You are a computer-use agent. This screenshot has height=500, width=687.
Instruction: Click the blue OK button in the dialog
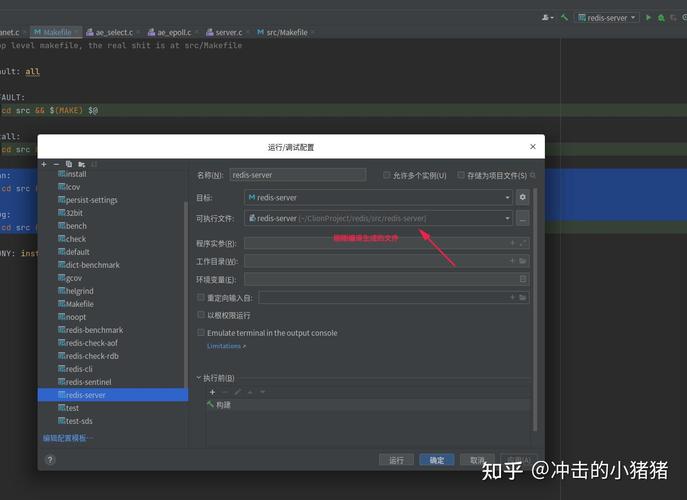(x=436, y=460)
